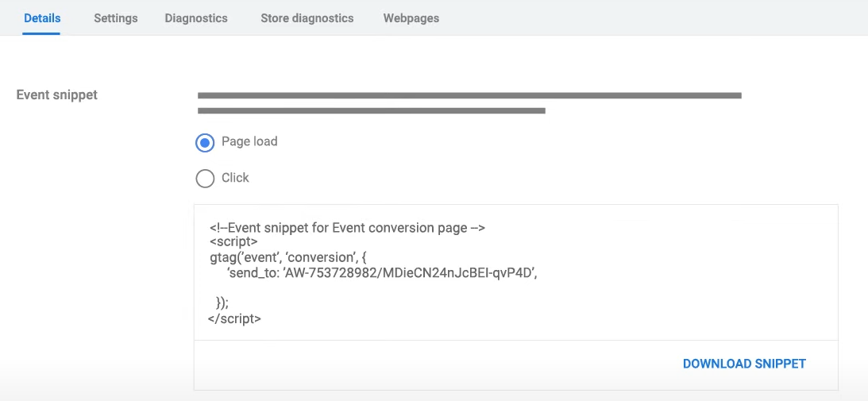This screenshot has width=868, height=401.
Task: Select the Click radio button
Action: point(205,179)
